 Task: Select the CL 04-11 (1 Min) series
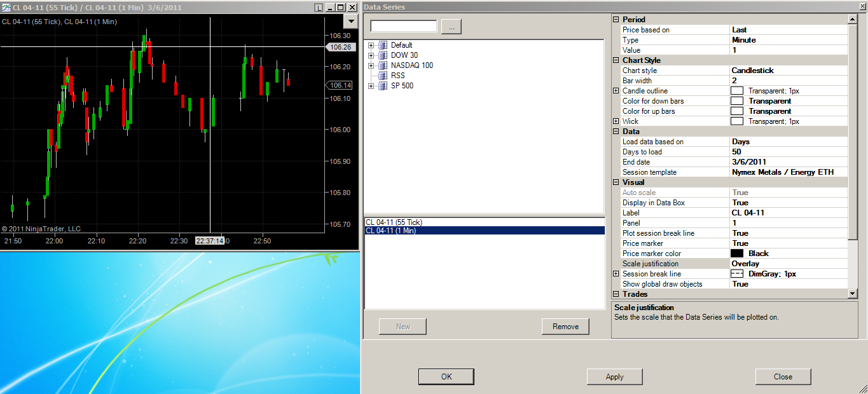(x=484, y=231)
